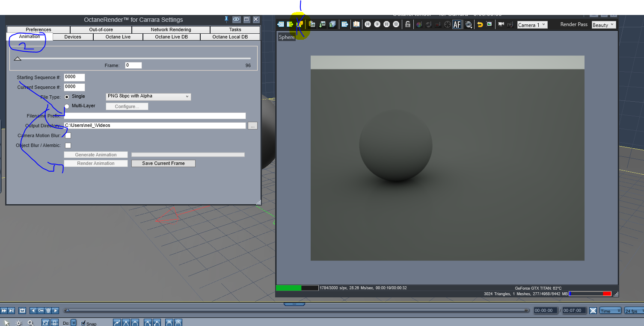Toggle the loop playback icon in timeline controls
644x326 pixels.
pos(22,311)
